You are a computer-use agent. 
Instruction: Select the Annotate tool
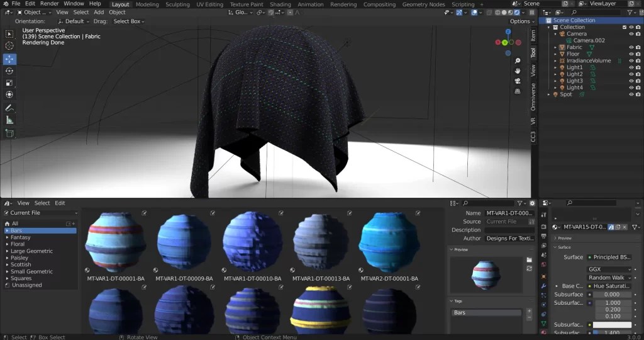pyautogui.click(x=9, y=108)
